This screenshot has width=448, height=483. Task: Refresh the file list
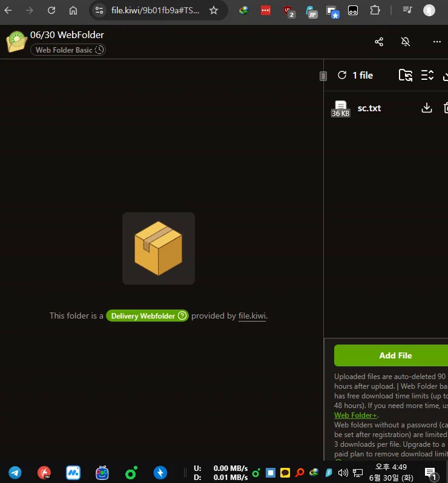tap(342, 75)
